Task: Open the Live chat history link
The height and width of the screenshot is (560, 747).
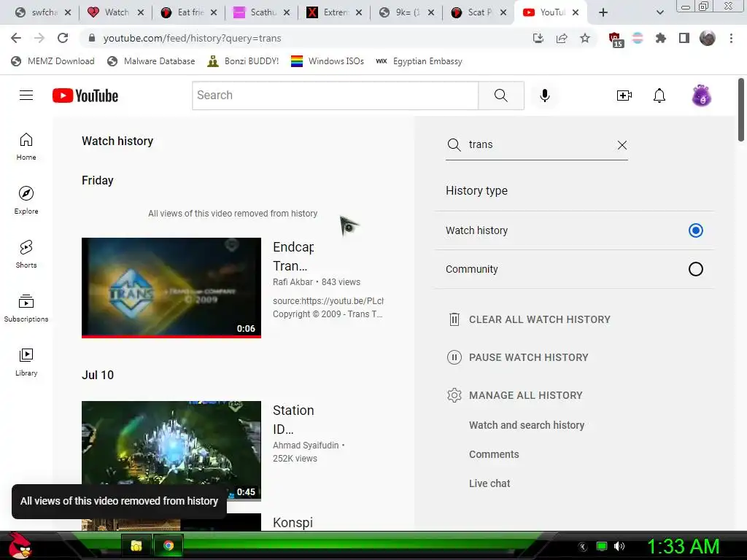Action: [489, 483]
